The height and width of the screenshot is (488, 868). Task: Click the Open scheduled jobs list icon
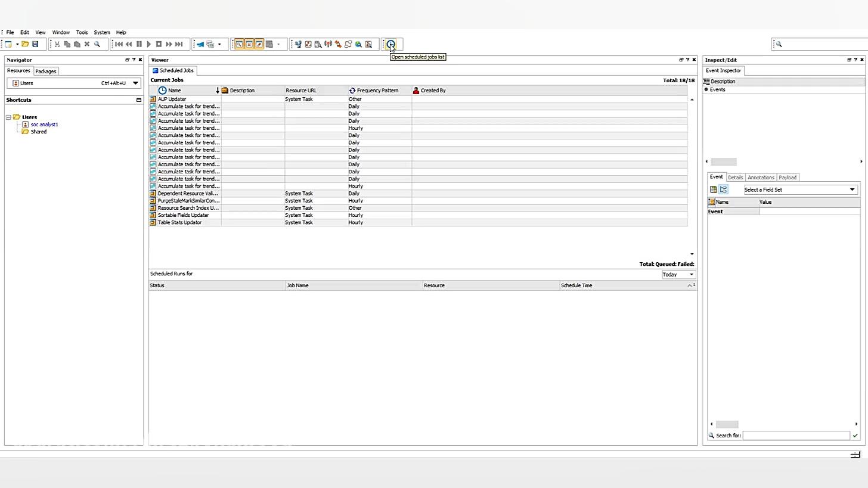point(390,44)
